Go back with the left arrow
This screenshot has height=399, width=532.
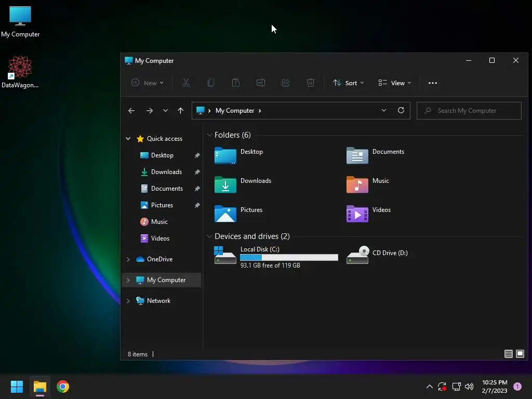[131, 111]
